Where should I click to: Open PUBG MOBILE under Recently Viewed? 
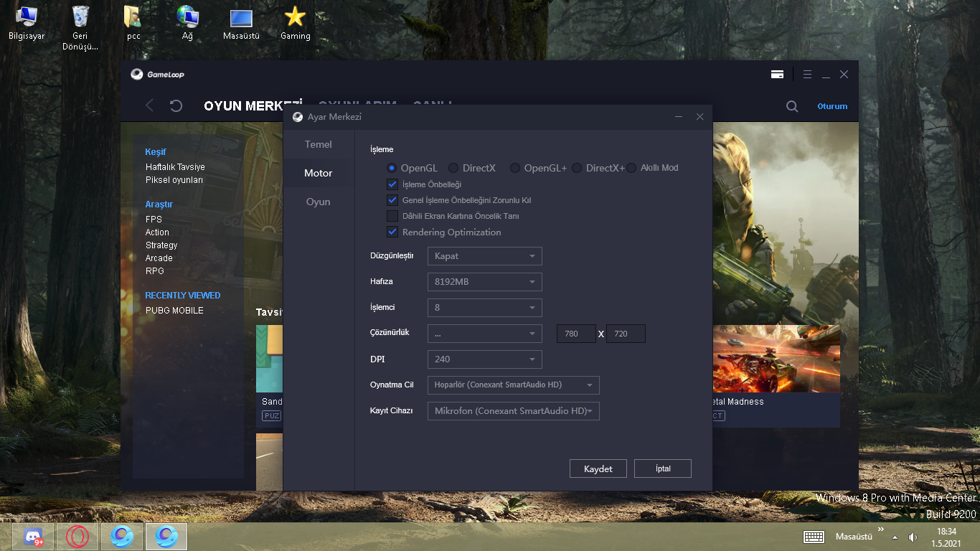[x=174, y=311]
